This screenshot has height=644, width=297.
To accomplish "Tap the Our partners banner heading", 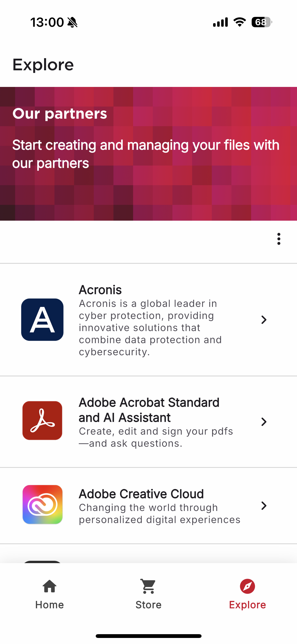I will click(x=60, y=114).
